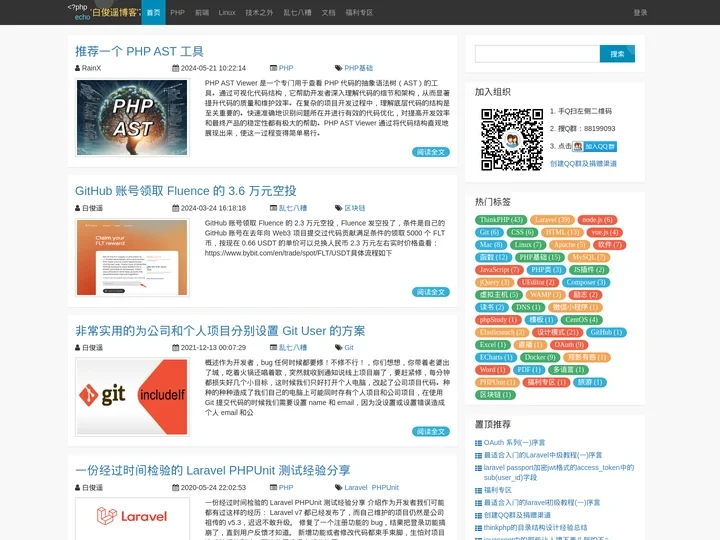Select the UEditor (2) tag
Image resolution: width=720 pixels, height=540 pixels.
538,282
